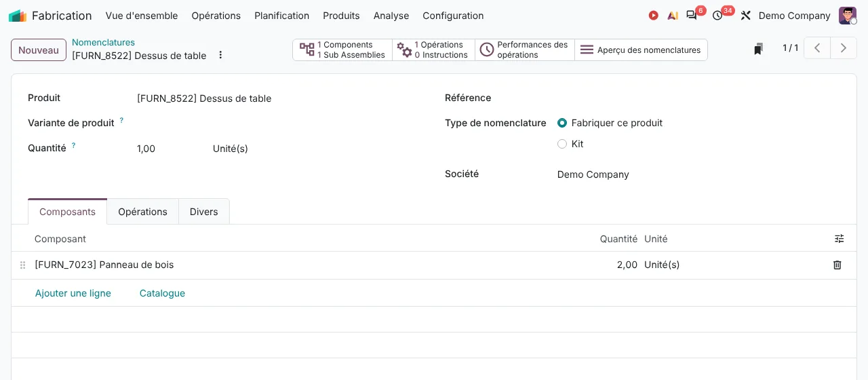
Task: Open Aperçu des nomenclatures button
Action: point(641,50)
